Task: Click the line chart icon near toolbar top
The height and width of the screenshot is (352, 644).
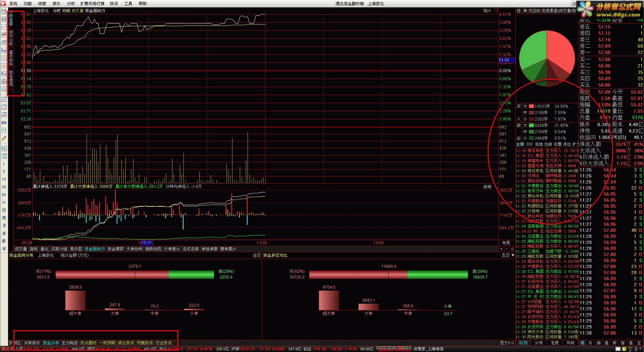Action: tap(4, 27)
